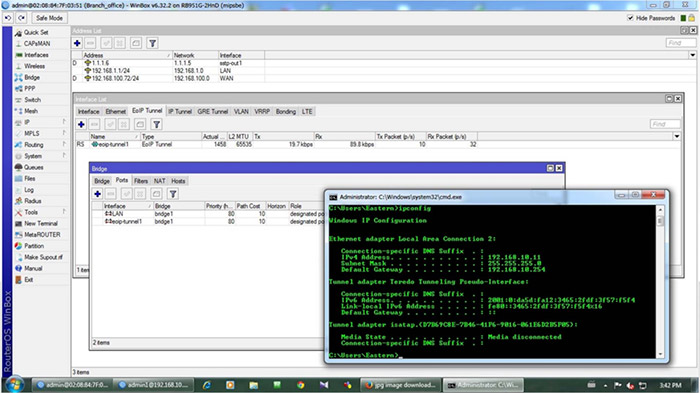Click Make Supout.rif in sidebar
Screen dimensions: 700x393
click(43, 257)
